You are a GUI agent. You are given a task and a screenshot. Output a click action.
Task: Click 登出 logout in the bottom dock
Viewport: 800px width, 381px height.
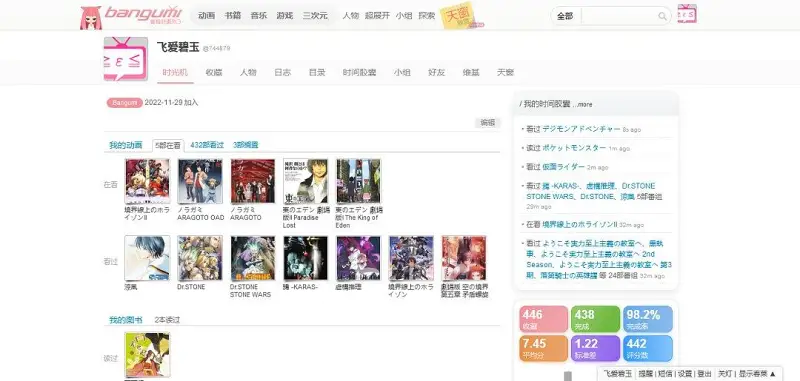pyautogui.click(x=705, y=374)
